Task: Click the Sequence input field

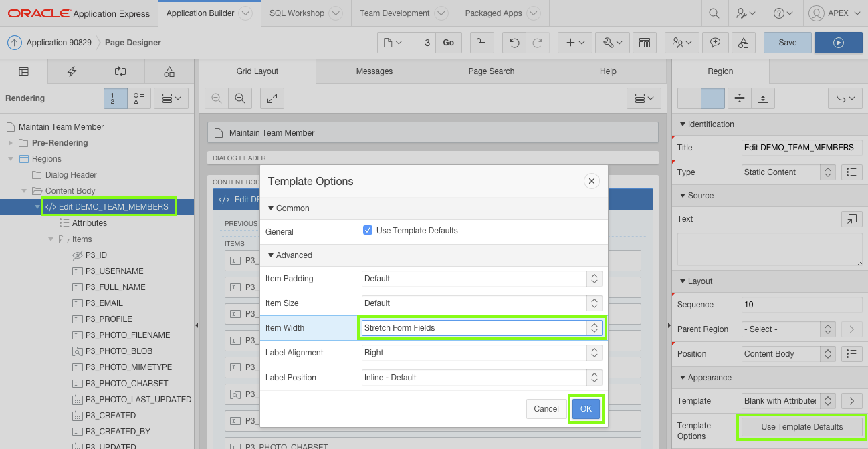Action: coord(801,305)
